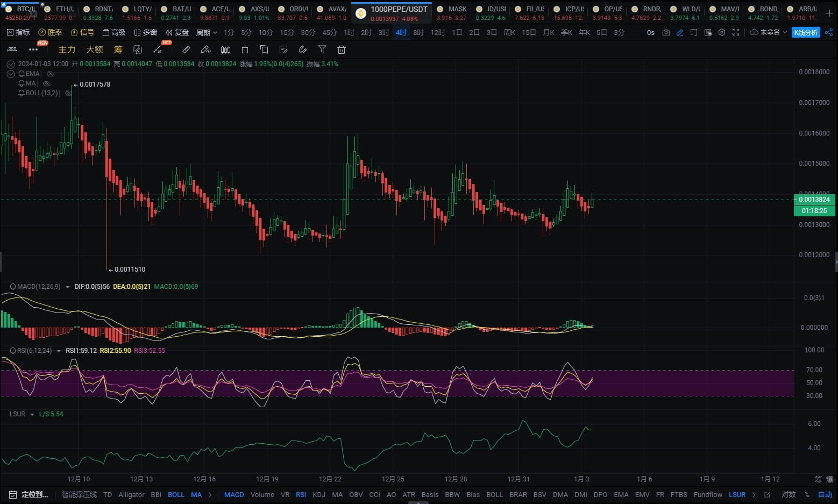Enter fullscreen chart mode
The height and width of the screenshot is (504, 838).
pyautogui.click(x=736, y=33)
